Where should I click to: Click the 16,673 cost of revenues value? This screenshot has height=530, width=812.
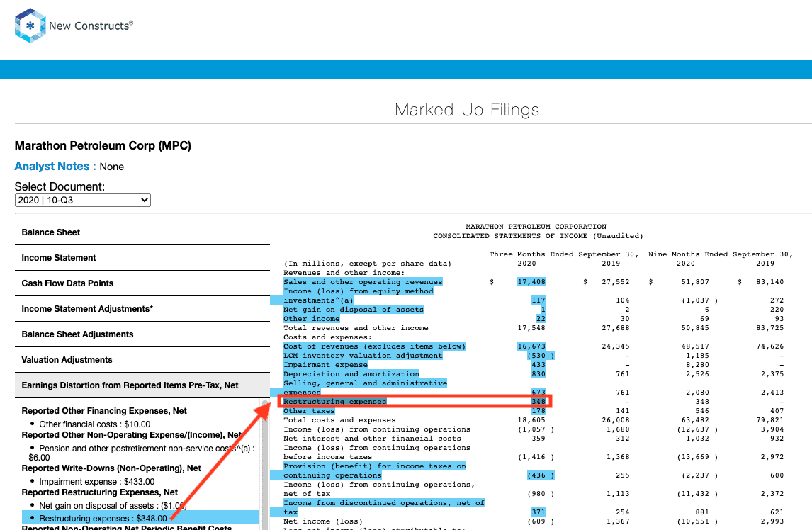[531, 346]
